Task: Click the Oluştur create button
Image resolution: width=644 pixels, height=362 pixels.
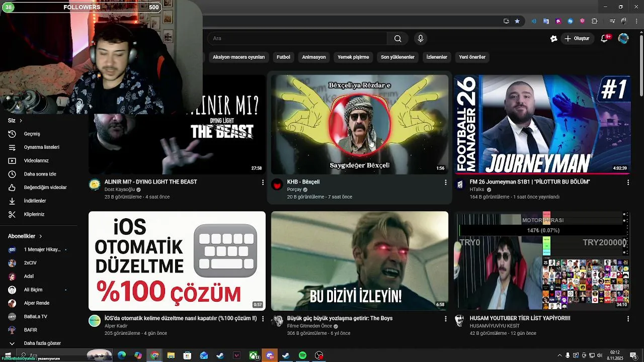Action: (577, 38)
